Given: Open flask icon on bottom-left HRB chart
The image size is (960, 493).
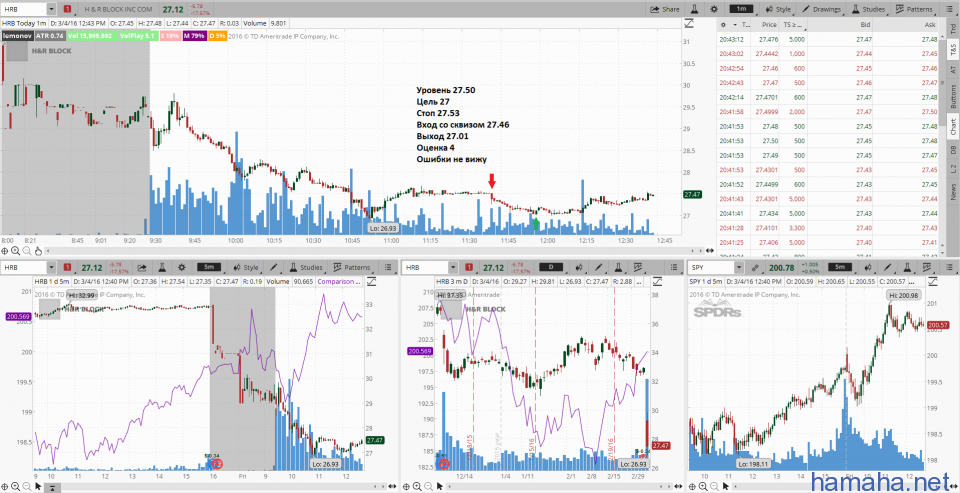Looking at the screenshot, I should tap(162, 268).
